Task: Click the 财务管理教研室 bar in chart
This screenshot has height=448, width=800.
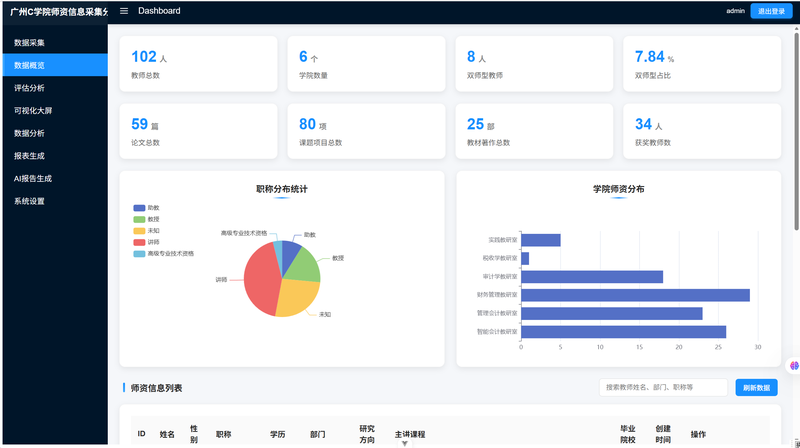Action: (635, 295)
